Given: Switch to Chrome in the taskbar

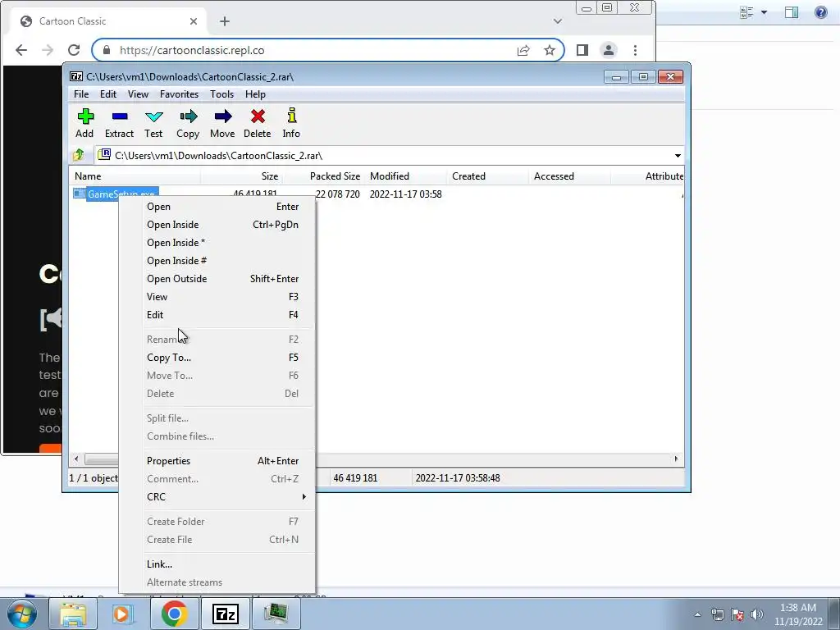Looking at the screenshot, I should coord(175,614).
